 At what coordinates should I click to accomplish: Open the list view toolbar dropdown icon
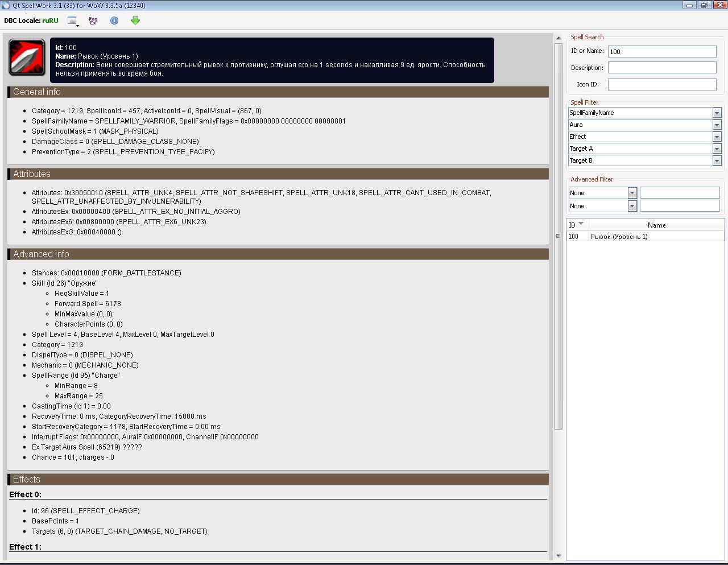(73, 21)
